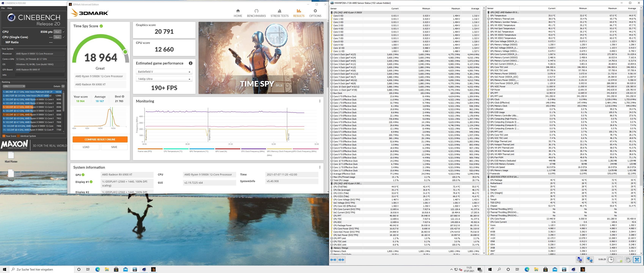
Task: Open 3DMark Options gear
Action: [315, 11]
